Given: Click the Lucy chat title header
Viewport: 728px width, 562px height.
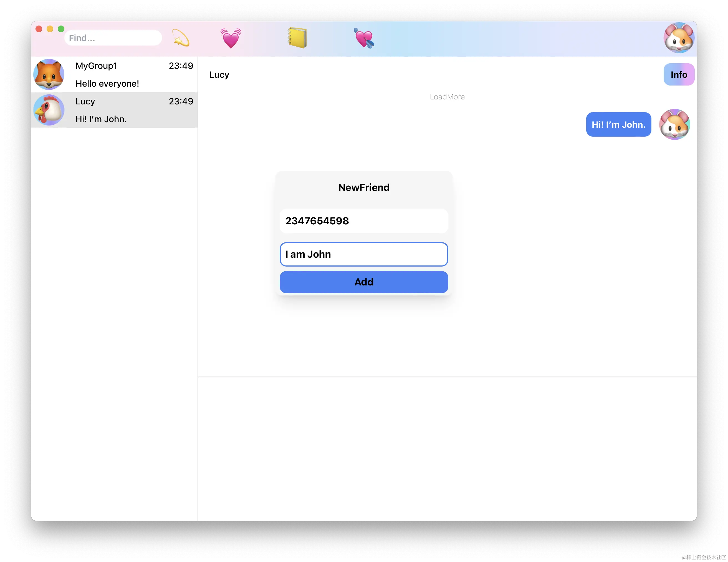Looking at the screenshot, I should tap(219, 75).
